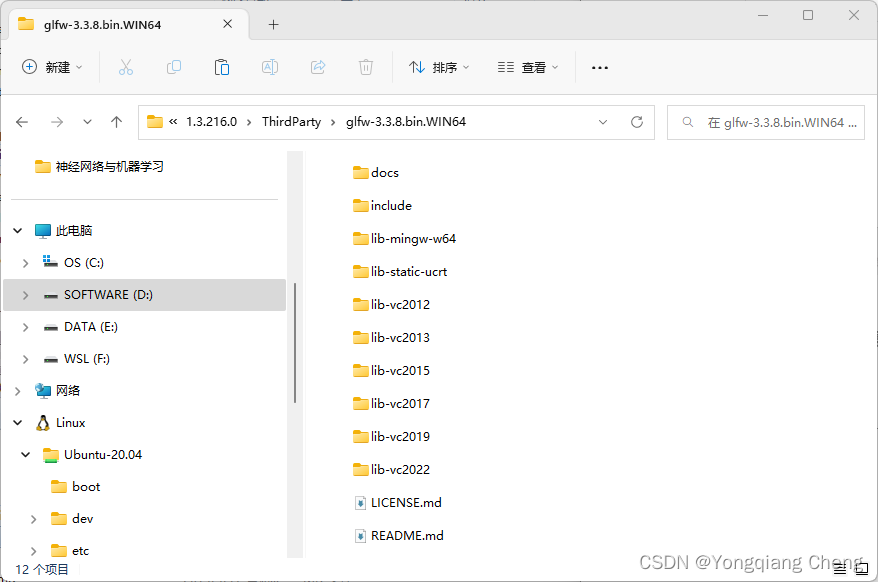Select WSL (F:) drive
Viewport: 878px width, 582px height.
point(77,359)
